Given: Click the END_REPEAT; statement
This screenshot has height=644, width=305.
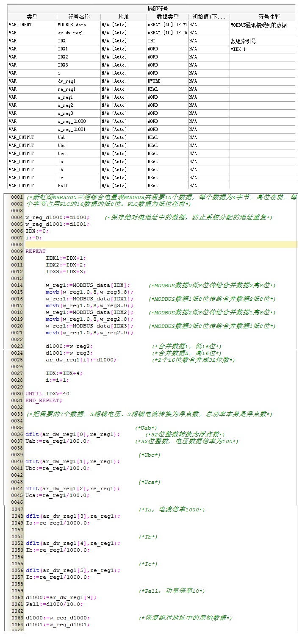Looking at the screenshot, I should coord(44,401).
